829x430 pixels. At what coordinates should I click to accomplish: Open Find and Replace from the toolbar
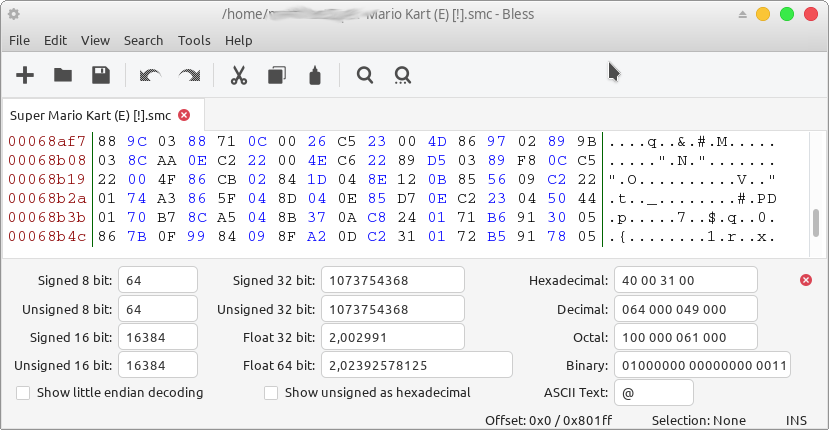tap(403, 75)
